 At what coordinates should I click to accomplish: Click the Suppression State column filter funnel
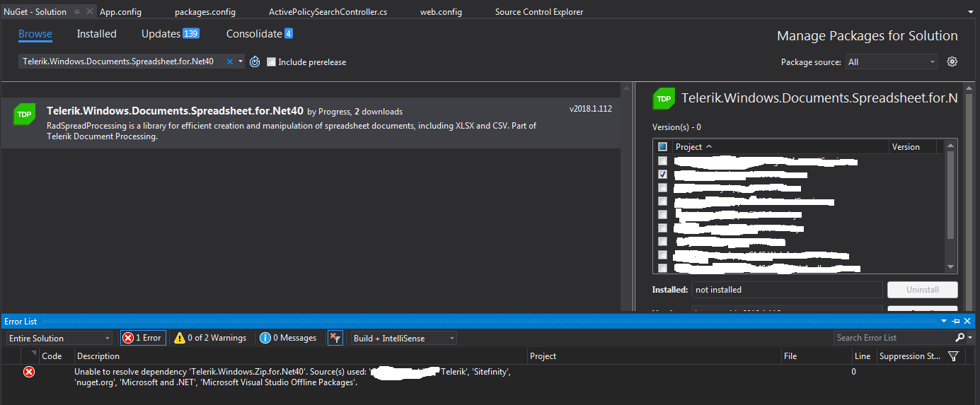(952, 356)
